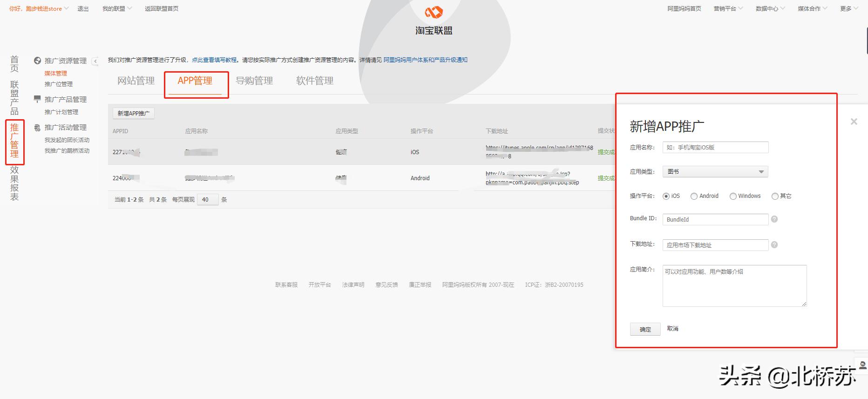Viewport: 868px width, 399px height.
Task: Click the 联系客服 footer link
Action: [286, 285]
